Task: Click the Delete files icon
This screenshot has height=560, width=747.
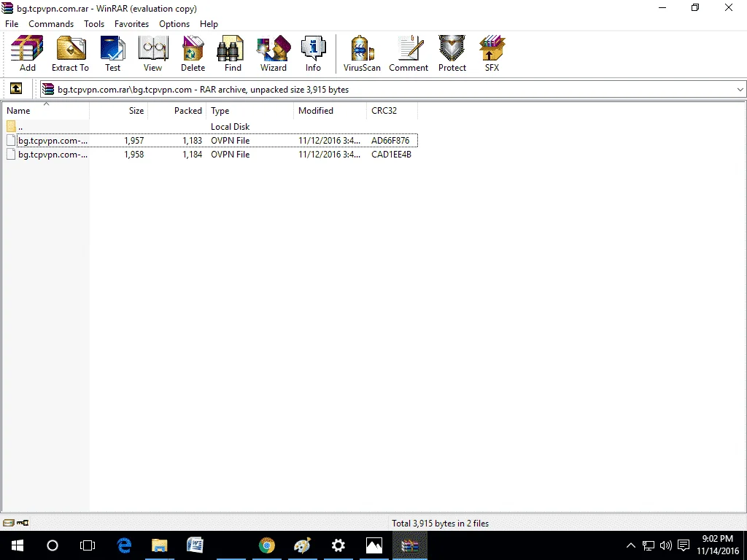Action: (x=193, y=53)
